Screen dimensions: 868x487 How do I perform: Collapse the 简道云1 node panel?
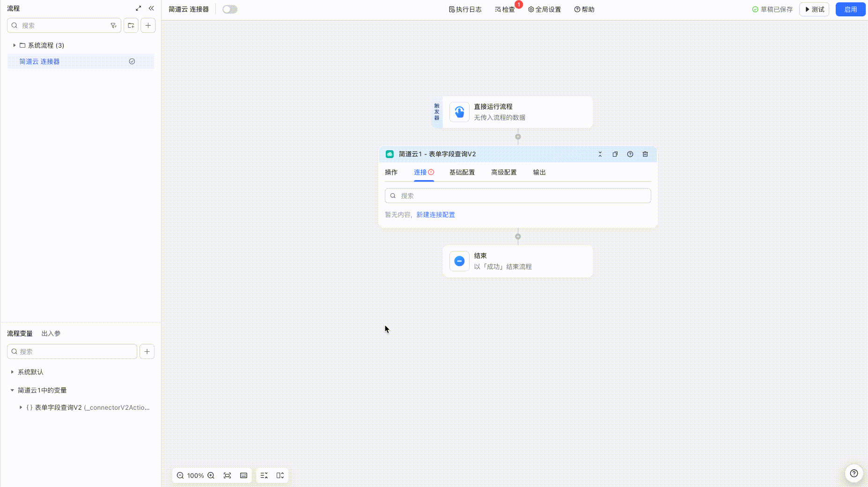tap(600, 154)
